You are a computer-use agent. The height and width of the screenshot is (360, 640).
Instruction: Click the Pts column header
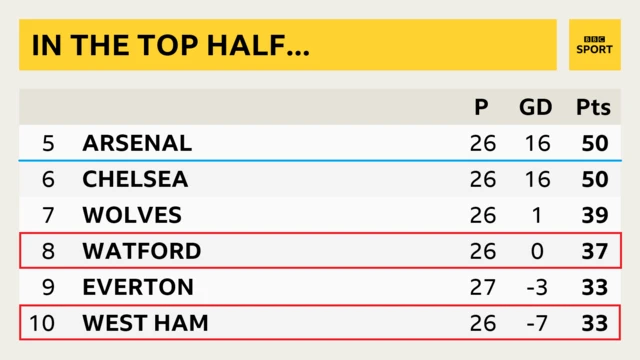(593, 107)
